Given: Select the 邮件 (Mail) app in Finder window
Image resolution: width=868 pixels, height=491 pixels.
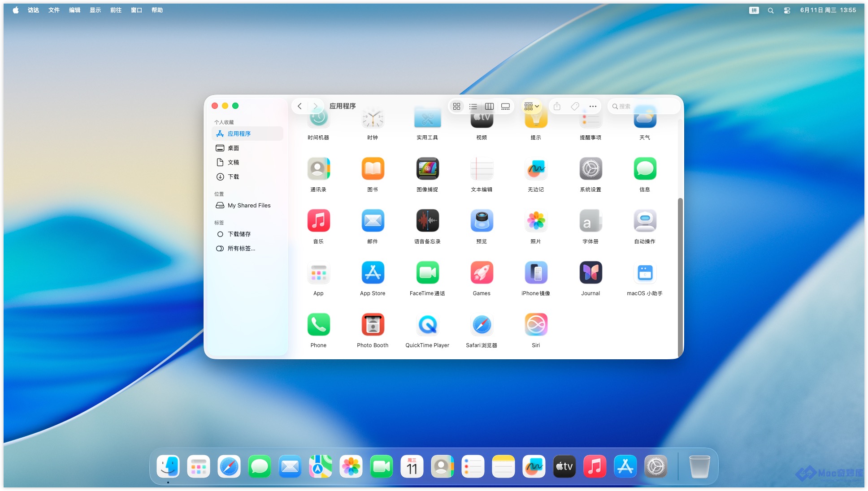Looking at the screenshot, I should pyautogui.click(x=373, y=221).
